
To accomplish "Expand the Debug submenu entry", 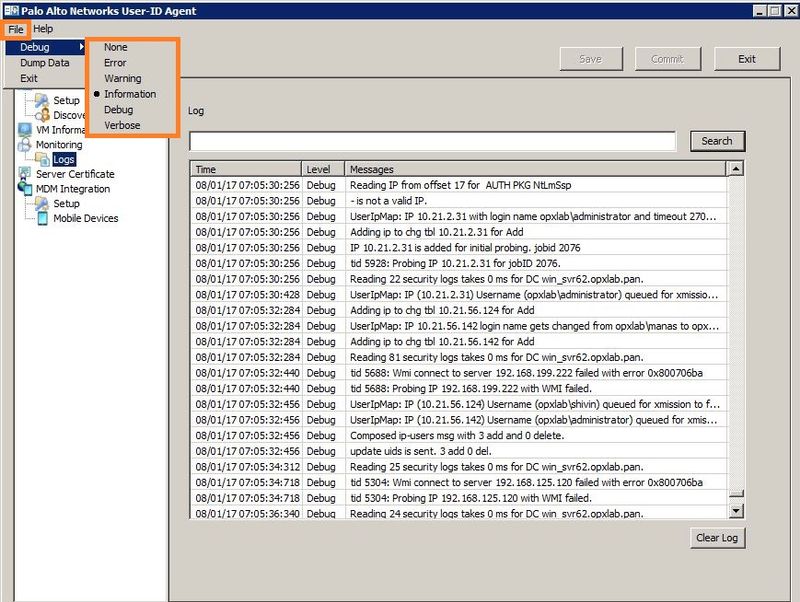I will click(35, 47).
